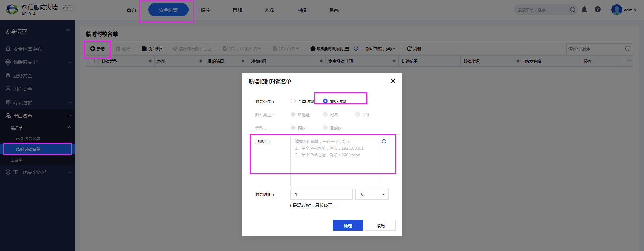Click the 联动封锁时间设置 clock icon
The image size is (644, 251).
(313, 49)
